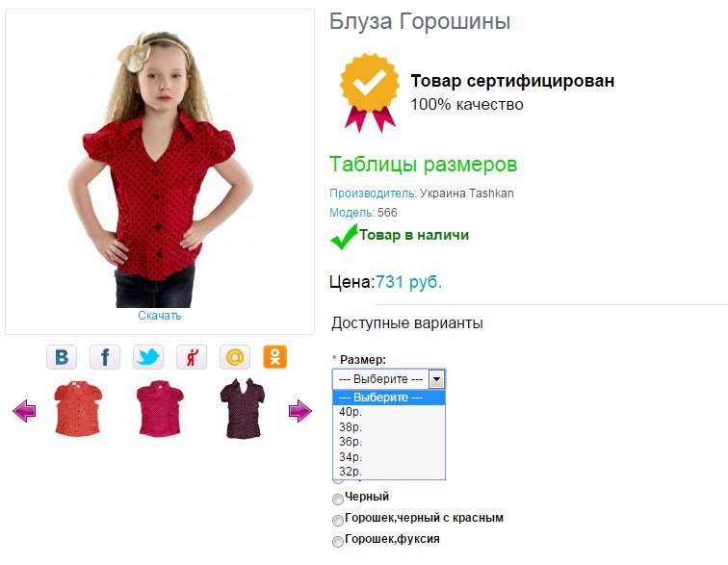Share via the Mail.ru @ icon
Viewport: 728px width, 565px height.
coord(234,357)
